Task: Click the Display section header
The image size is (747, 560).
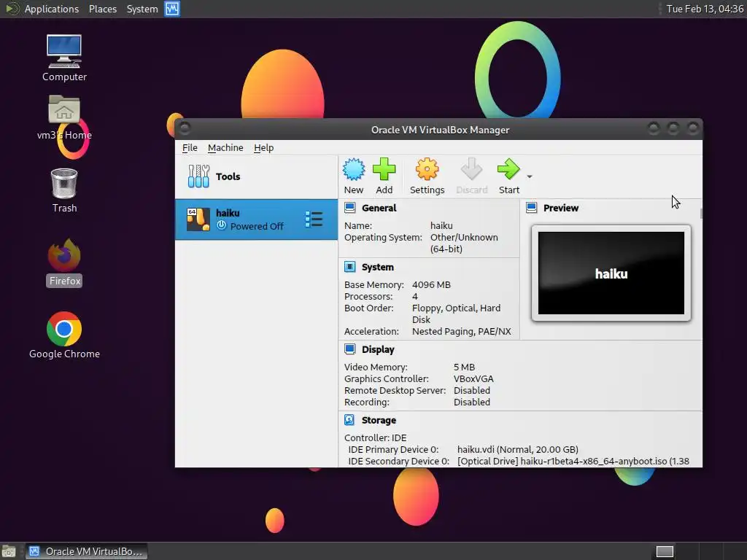Action: pos(378,349)
